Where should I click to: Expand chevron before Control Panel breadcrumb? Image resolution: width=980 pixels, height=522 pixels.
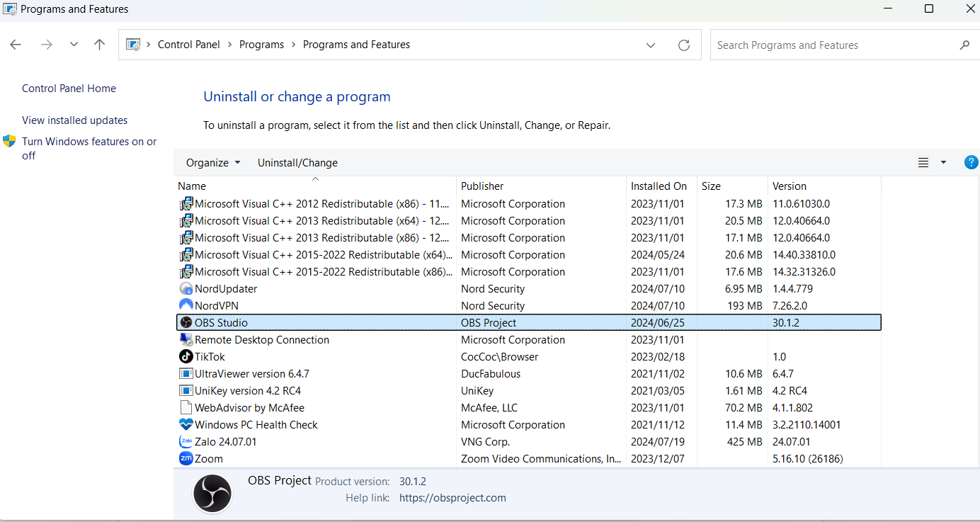pos(149,45)
